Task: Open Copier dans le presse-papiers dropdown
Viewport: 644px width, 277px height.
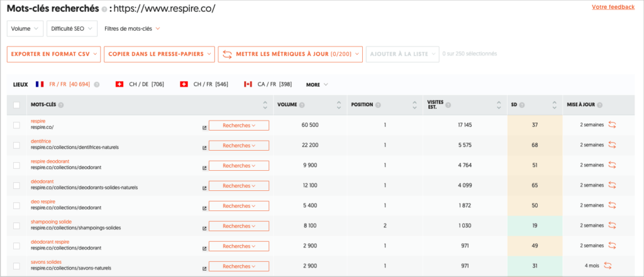Action: pyautogui.click(x=159, y=54)
